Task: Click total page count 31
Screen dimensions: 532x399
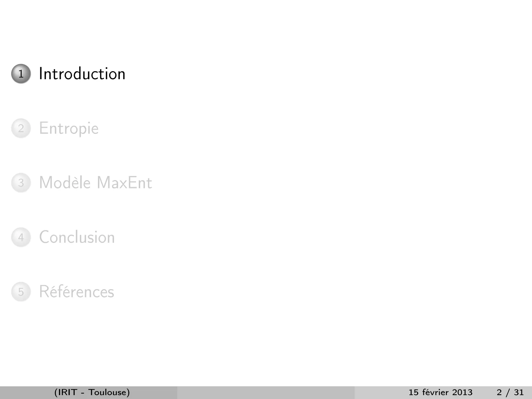Action: pyautogui.click(x=519, y=392)
